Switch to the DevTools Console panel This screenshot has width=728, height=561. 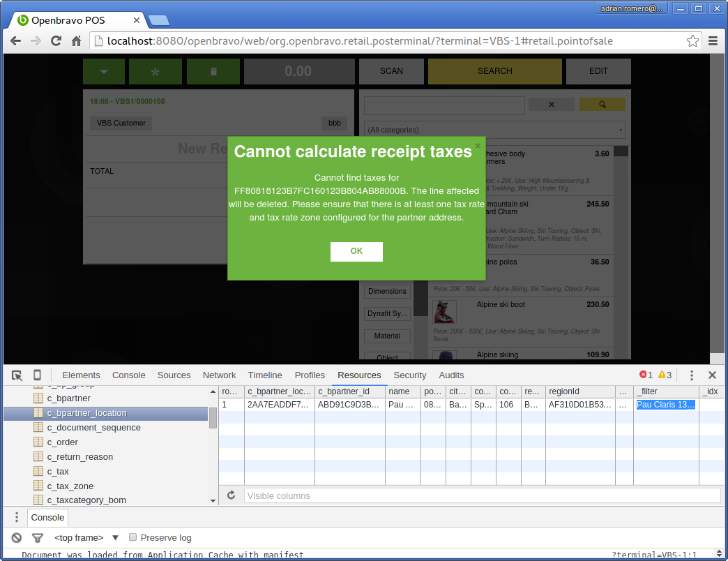coord(128,375)
